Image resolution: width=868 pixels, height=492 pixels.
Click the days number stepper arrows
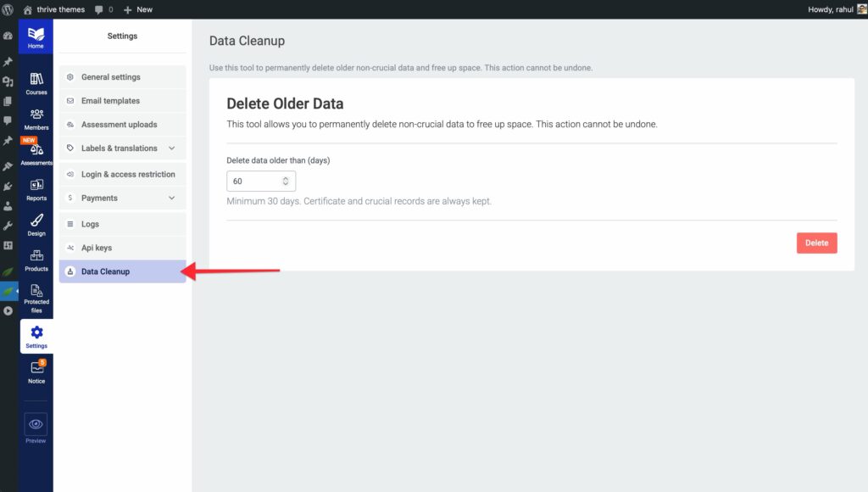coord(286,182)
